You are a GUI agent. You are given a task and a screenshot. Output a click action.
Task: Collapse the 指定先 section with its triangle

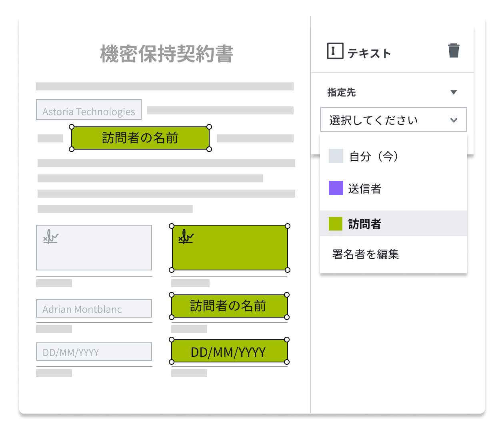[454, 92]
